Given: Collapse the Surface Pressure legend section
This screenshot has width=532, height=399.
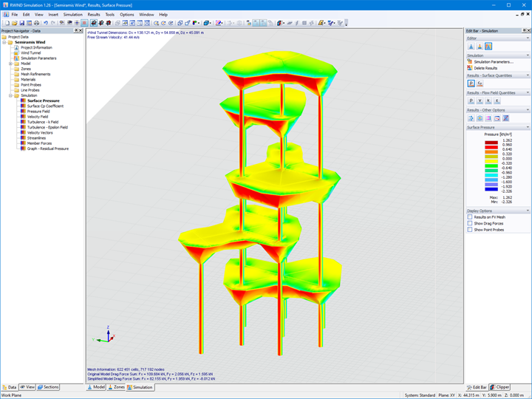Looking at the screenshot, I should 528,127.
